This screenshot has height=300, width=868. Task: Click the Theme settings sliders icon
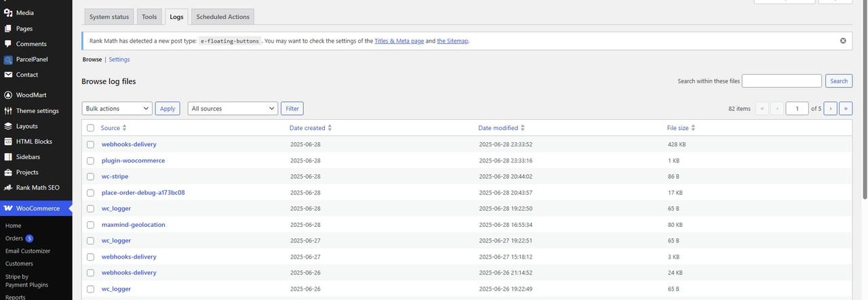click(x=8, y=110)
